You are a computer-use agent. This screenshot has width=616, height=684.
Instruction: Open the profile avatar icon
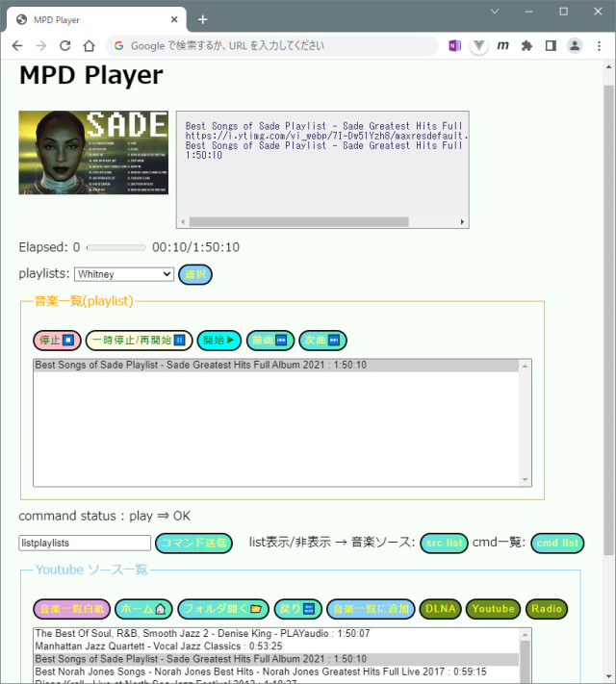(x=575, y=46)
